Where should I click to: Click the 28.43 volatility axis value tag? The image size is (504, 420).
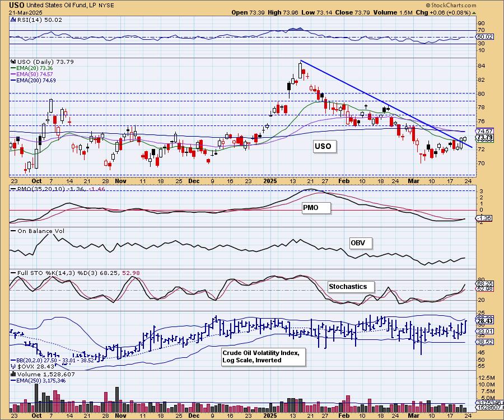[485, 321]
